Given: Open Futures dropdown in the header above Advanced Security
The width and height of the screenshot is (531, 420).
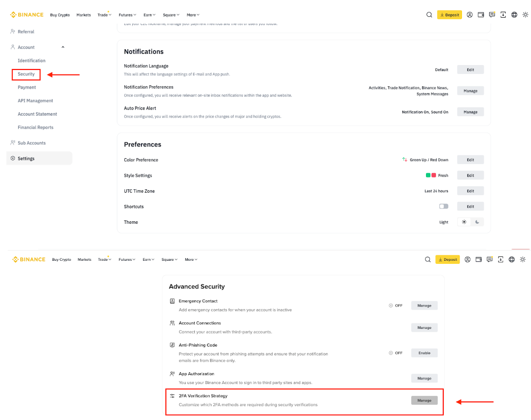Looking at the screenshot, I should coord(127,260).
